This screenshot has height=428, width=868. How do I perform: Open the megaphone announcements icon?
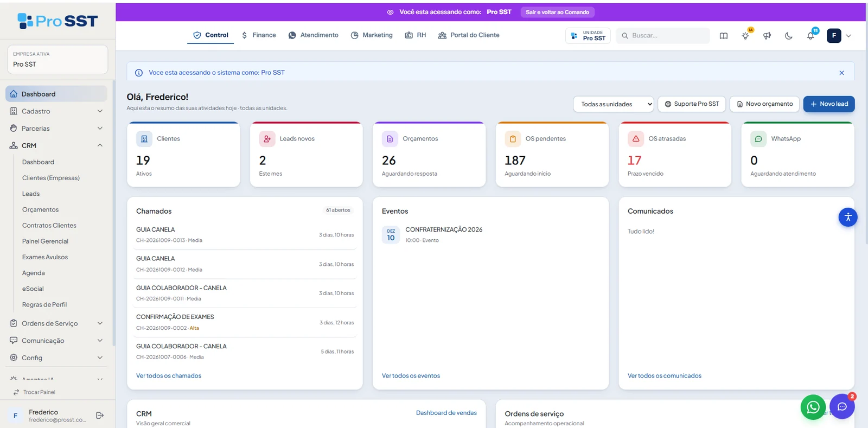(767, 36)
